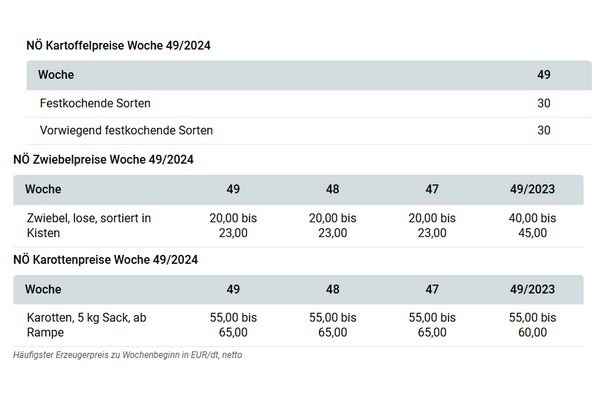Click the price 30 for Vorwiegend festkochende Sorten
600x400 pixels.
pos(544,130)
